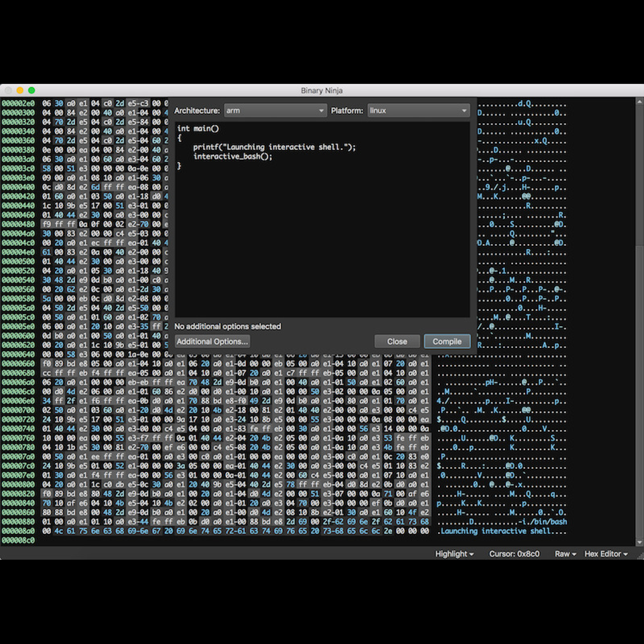
Task: Click the interactive_bash(); line in the editor
Action: (233, 156)
